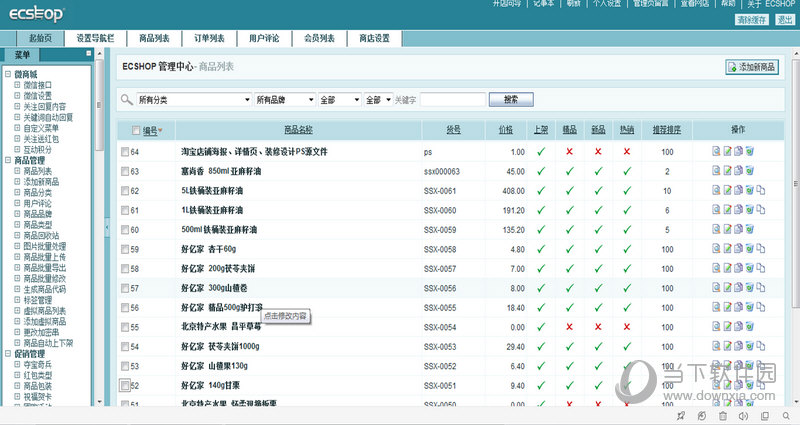This screenshot has height=425, width=800.
Task: Click copy icon in SSX-0056 row
Action: pos(738,287)
